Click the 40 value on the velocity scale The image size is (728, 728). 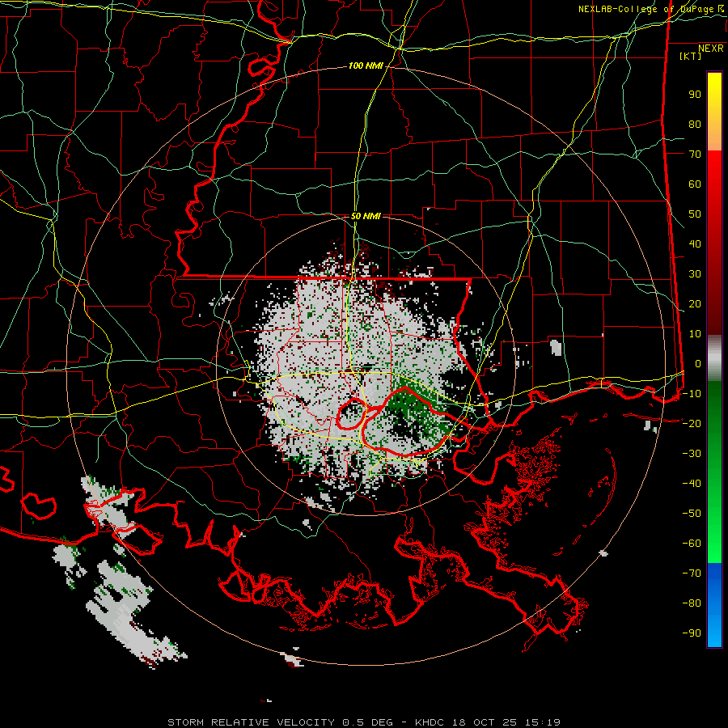click(695, 244)
